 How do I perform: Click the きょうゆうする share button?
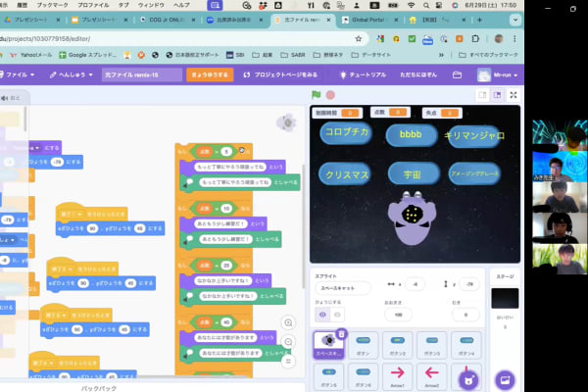211,74
